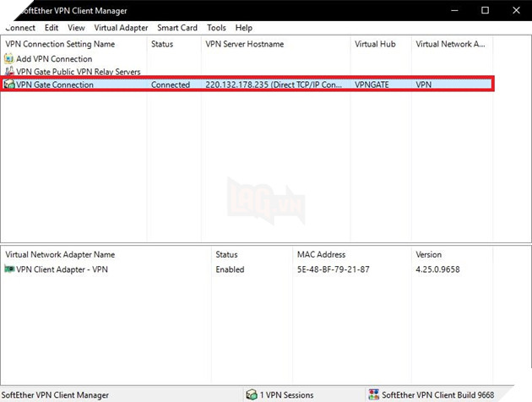This screenshot has height=402, width=532.
Task: Click the VPN Sessions status bar icon
Action: (251, 394)
